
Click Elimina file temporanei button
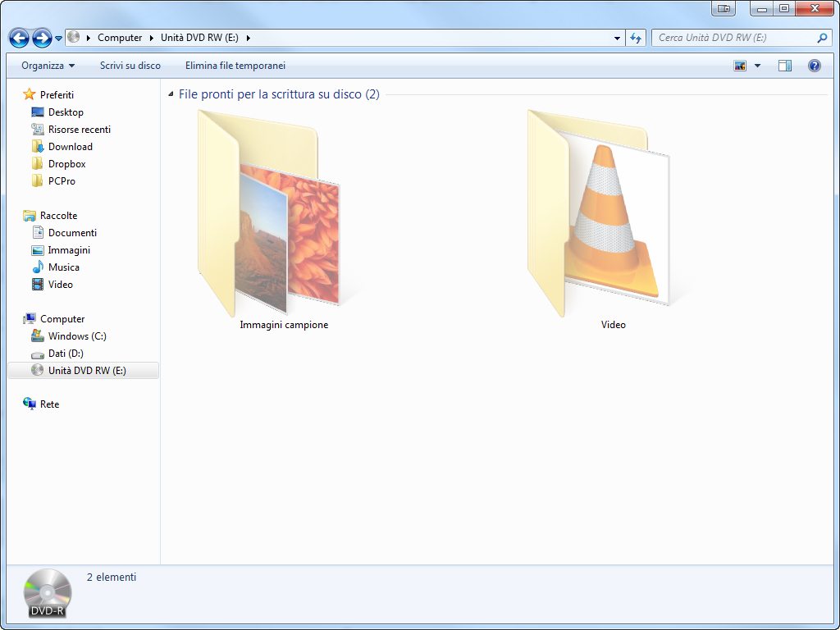tap(235, 66)
